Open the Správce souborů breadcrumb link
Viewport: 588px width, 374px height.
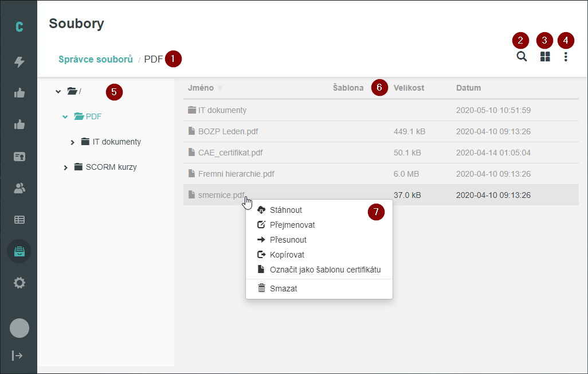pos(95,59)
